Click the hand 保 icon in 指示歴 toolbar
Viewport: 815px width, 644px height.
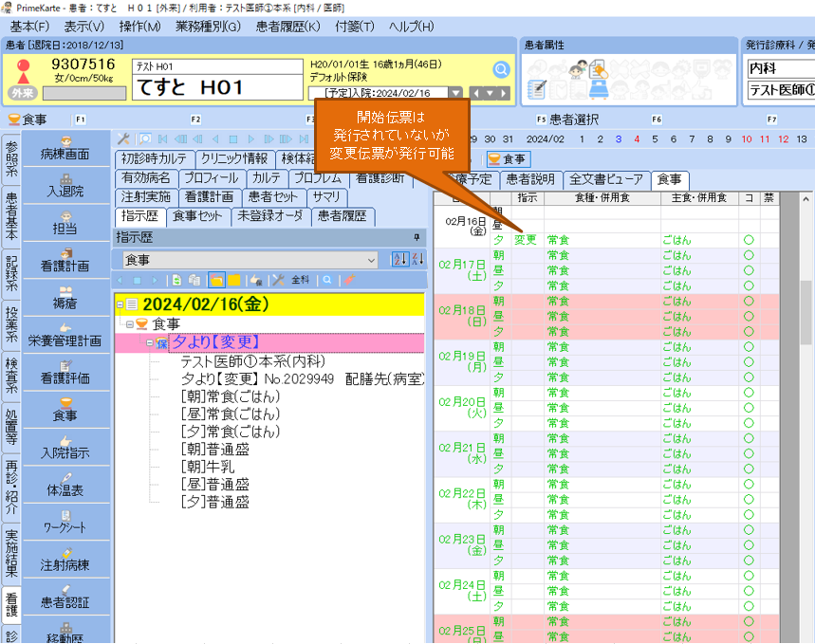click(255, 280)
